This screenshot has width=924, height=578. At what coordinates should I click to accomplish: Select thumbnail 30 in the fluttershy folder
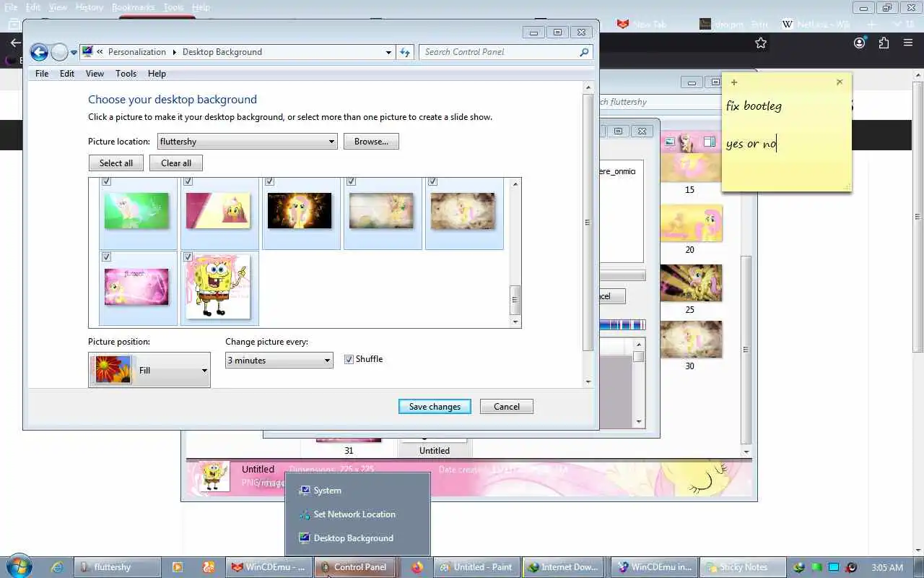click(690, 340)
